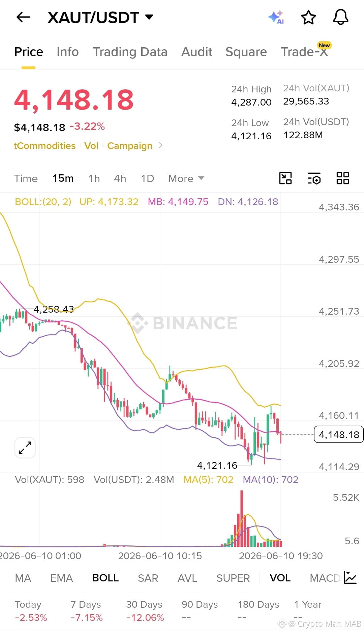
Task: Toggle the MA indicator
Action: point(23,578)
